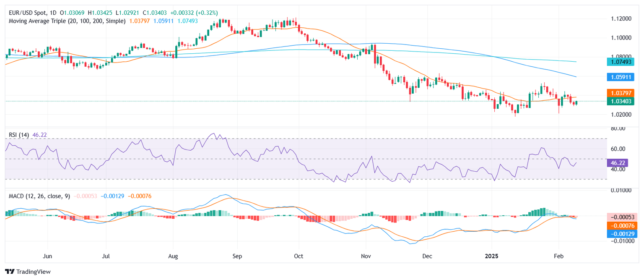Click the 2025 label on the time axis
The width and height of the screenshot is (644, 280).
coord(492,255)
